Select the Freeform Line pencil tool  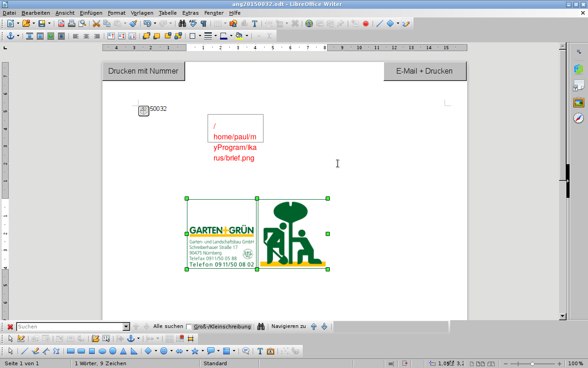[35, 351]
